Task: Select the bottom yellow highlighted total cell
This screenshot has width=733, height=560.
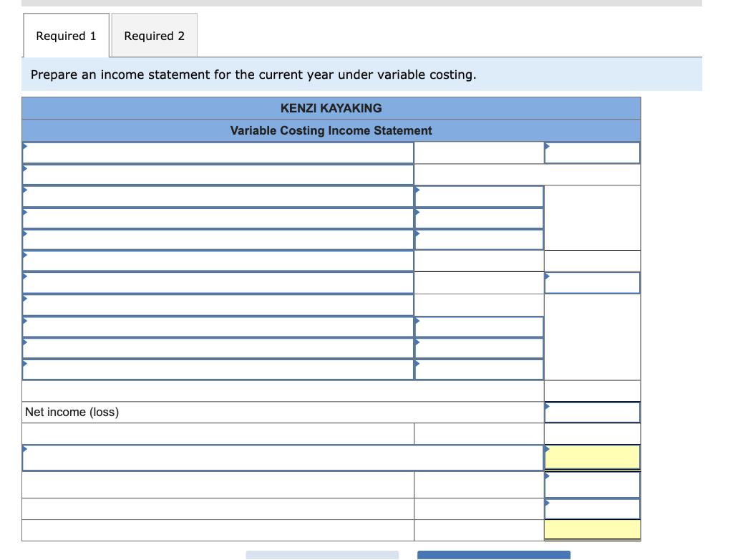Action: [x=592, y=530]
